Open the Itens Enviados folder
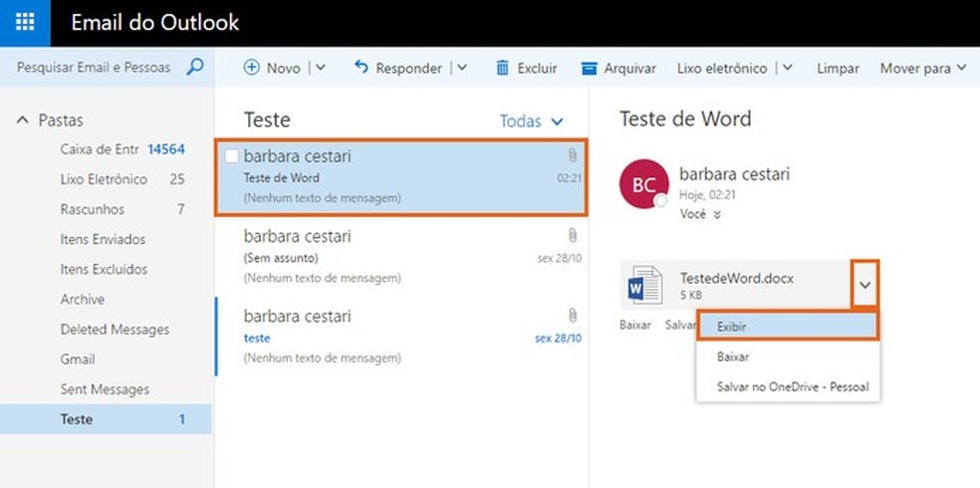This screenshot has height=488, width=980. coord(106,239)
